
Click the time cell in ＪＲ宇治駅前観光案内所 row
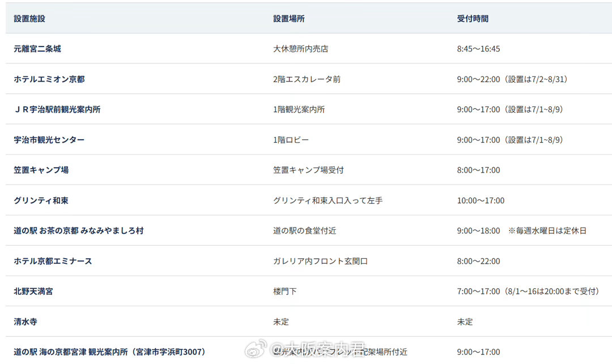[510, 109]
